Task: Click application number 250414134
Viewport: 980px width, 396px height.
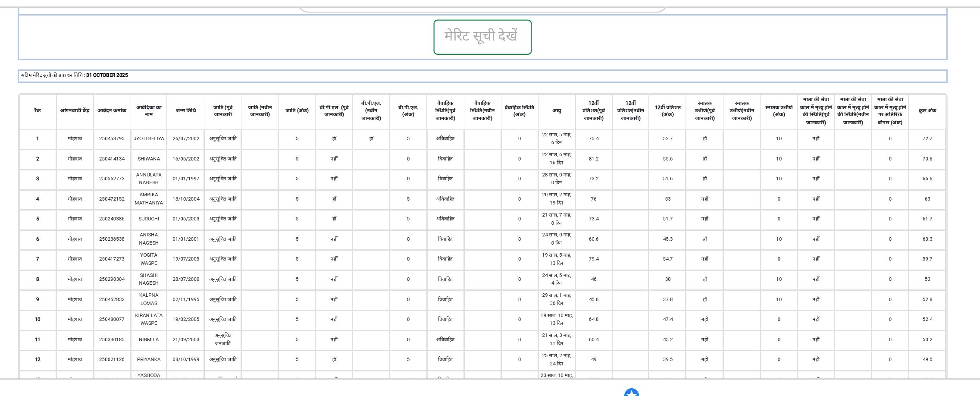Action: [x=112, y=159]
